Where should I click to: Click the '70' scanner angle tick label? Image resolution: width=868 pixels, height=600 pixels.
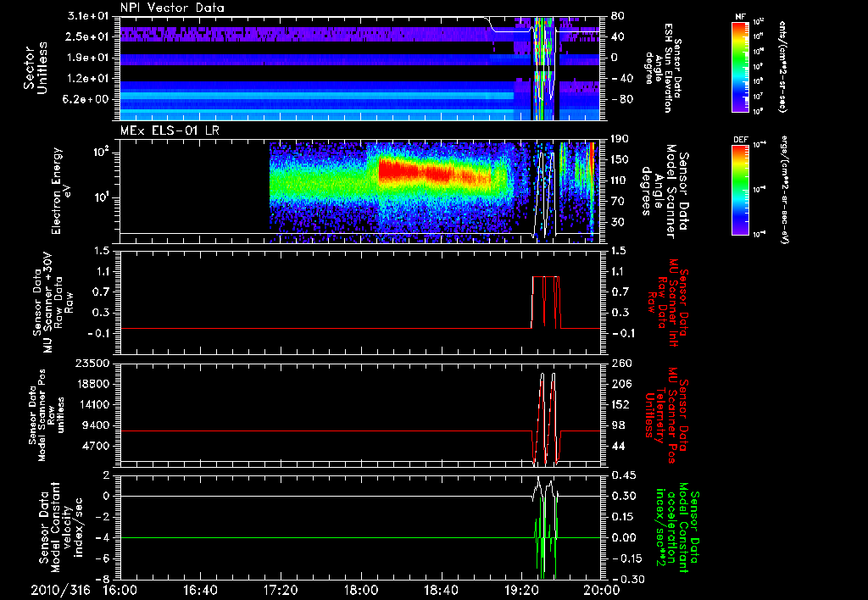618,201
